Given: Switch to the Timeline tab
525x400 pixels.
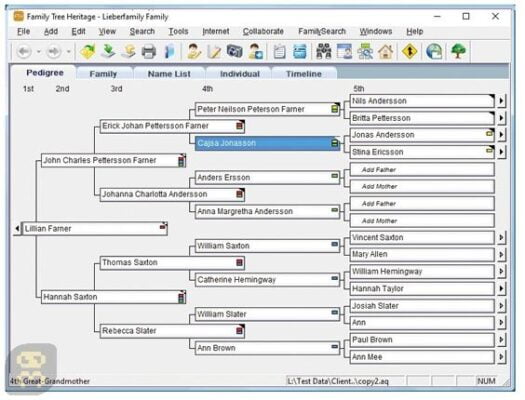Looking at the screenshot, I should click(304, 74).
